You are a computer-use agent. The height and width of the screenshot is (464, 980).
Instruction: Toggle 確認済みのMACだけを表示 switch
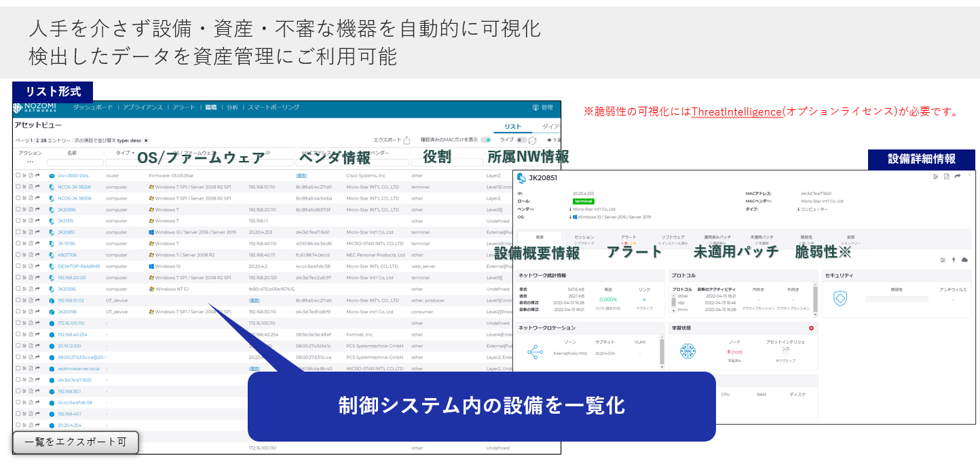point(485,140)
